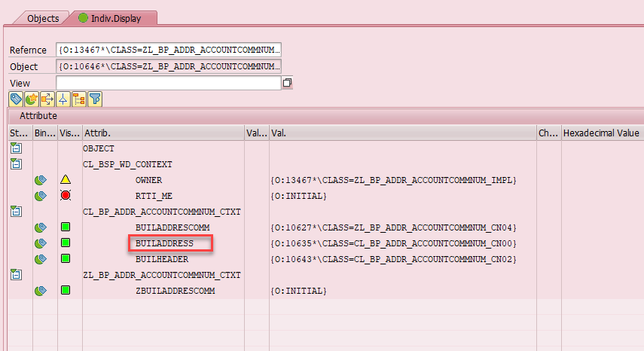Click value ending in ACCOUNTCOMMNUM_CN04
This screenshot has width=644, height=351.
pyautogui.click(x=393, y=227)
